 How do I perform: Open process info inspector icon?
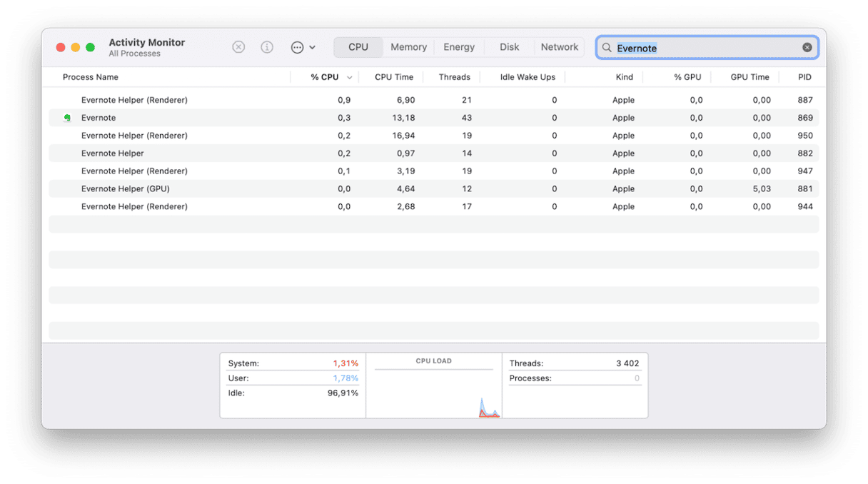coord(267,47)
